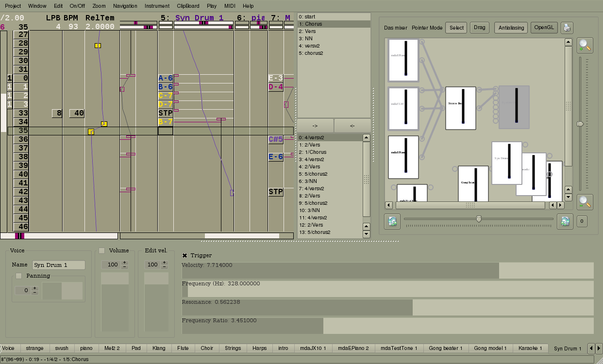Image resolution: width=603 pixels, height=364 pixels.
Task: Click the mixer zoom-in magnifier icon
Action: [585, 46]
